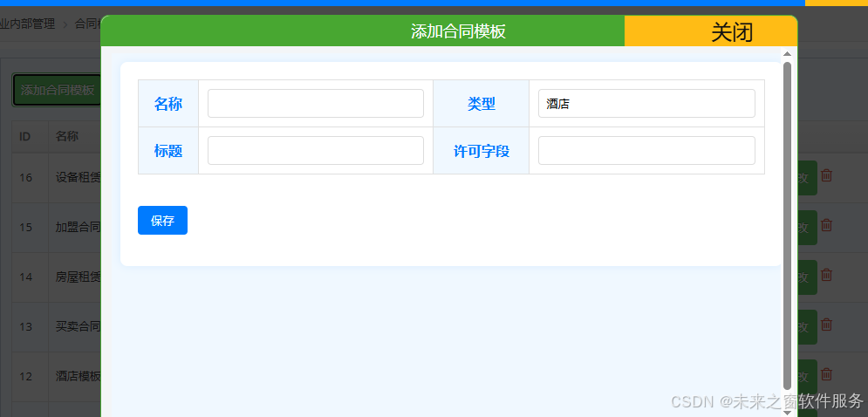Click the dialog scrollbar down arrow
Image resolution: width=868 pixels, height=417 pixels.
pos(787,413)
